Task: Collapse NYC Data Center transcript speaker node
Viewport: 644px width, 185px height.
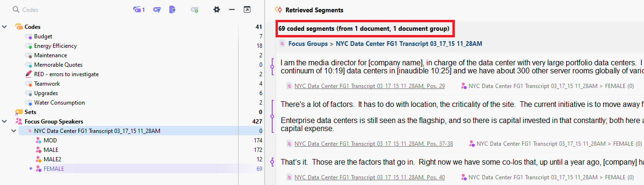Action: click(14, 131)
